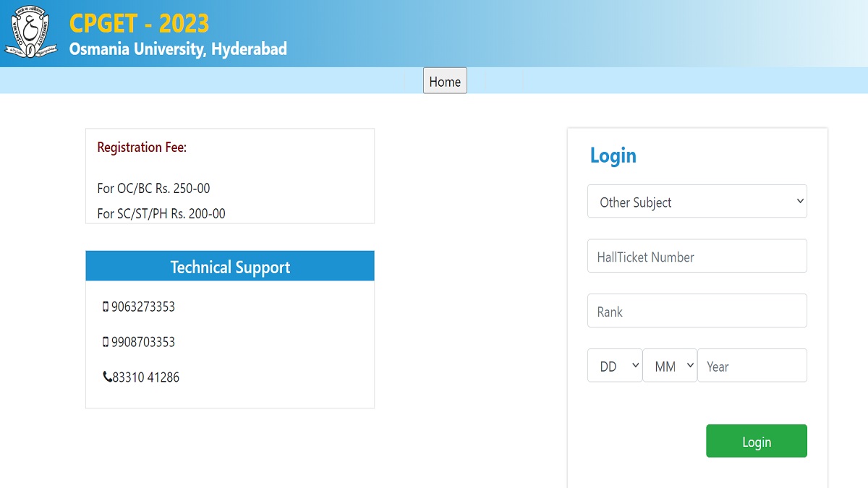Open the Home menu item

(445, 82)
